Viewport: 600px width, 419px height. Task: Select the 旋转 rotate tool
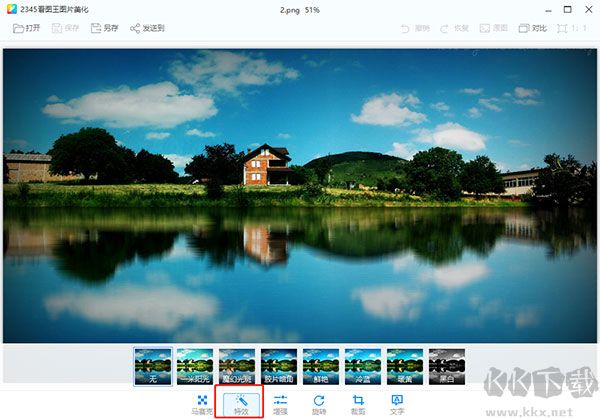pos(319,405)
